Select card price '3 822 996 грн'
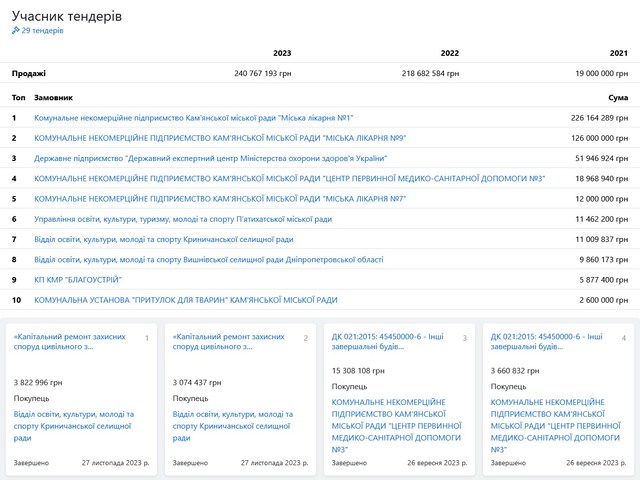This screenshot has height=480, width=640. click(38, 382)
